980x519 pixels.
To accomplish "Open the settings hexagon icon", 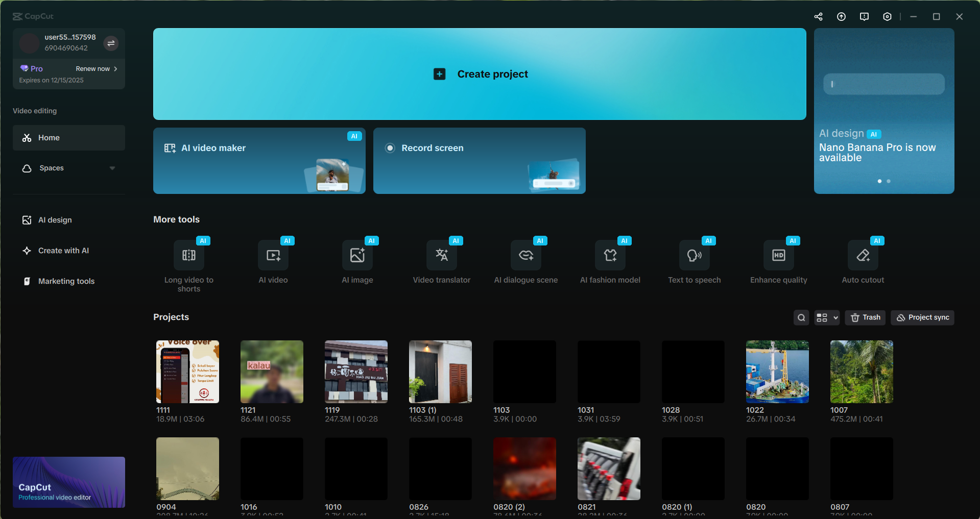I will [x=887, y=17].
